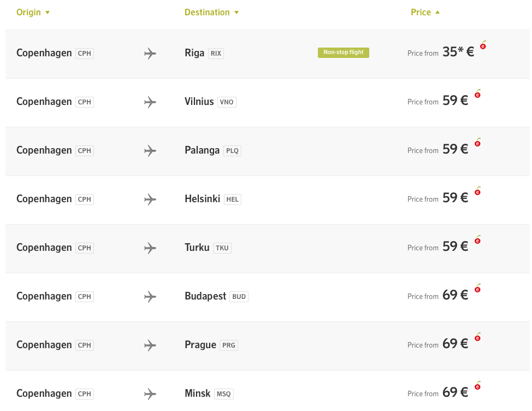The width and height of the screenshot is (532, 411).
Task: Click the airplane icon in the Vilnius row
Action: pyautogui.click(x=150, y=102)
